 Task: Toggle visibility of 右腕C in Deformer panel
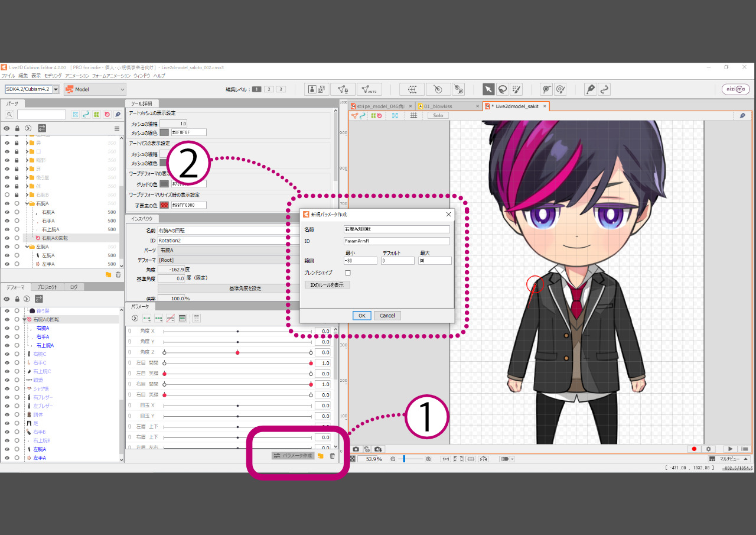tap(7, 354)
